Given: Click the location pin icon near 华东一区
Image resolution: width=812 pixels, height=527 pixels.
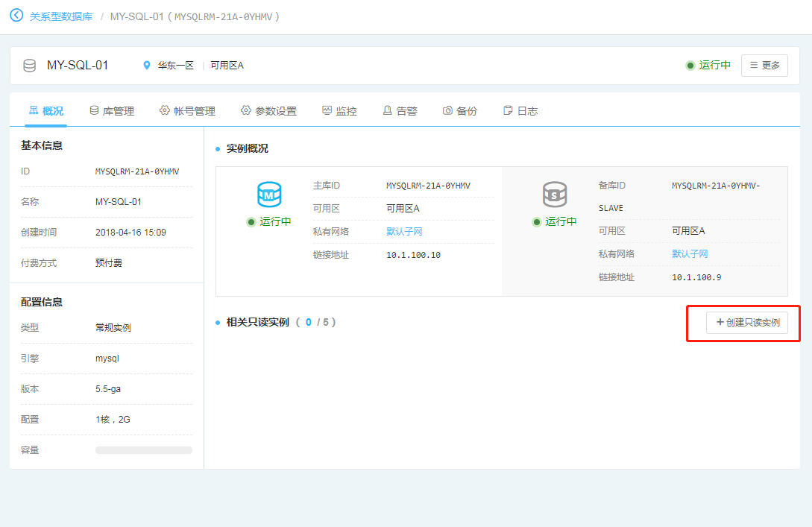Looking at the screenshot, I should point(147,66).
